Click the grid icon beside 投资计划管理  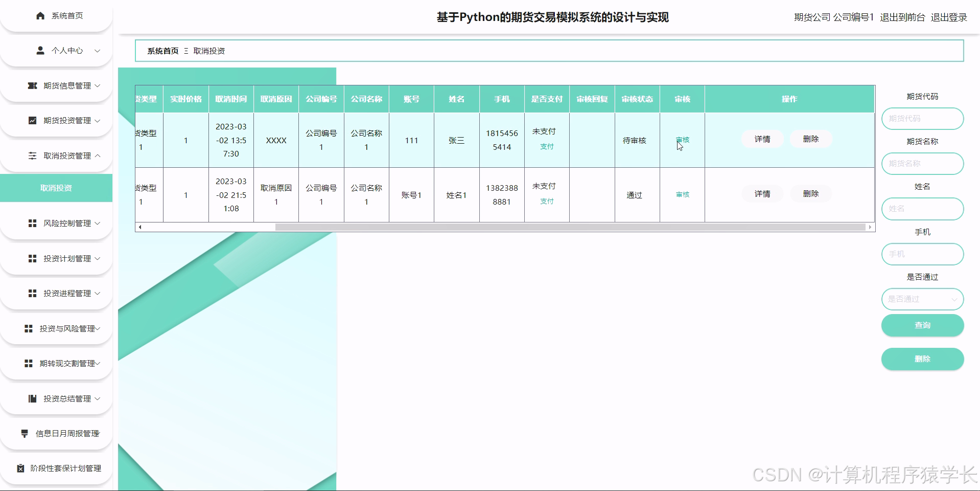(x=32, y=258)
